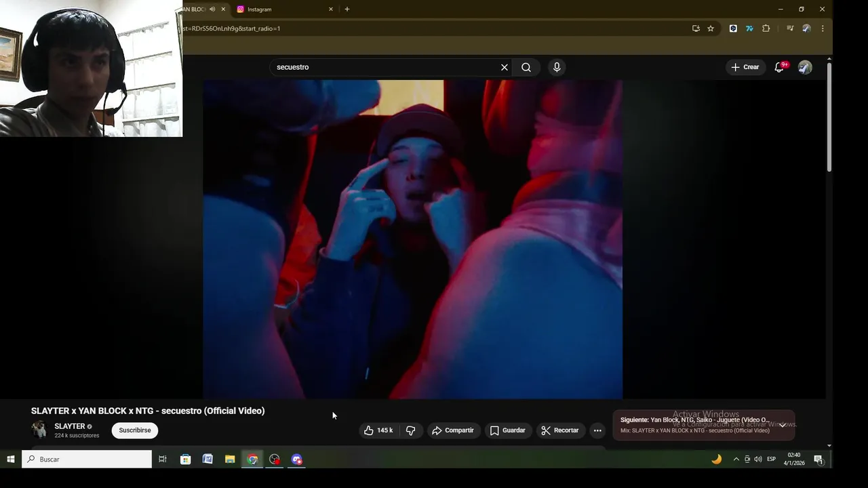This screenshot has height=488, width=868.
Task: Start voice search with the microphone icon
Action: tap(557, 67)
